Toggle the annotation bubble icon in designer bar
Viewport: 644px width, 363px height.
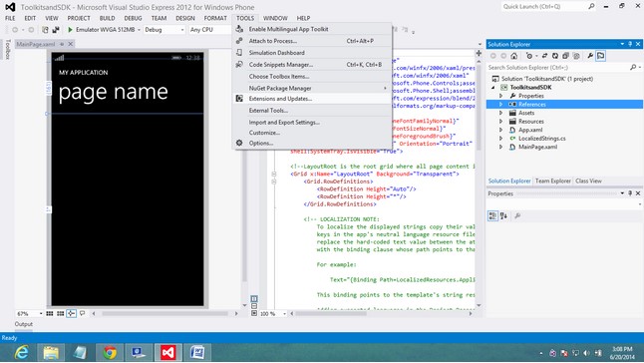click(x=82, y=313)
